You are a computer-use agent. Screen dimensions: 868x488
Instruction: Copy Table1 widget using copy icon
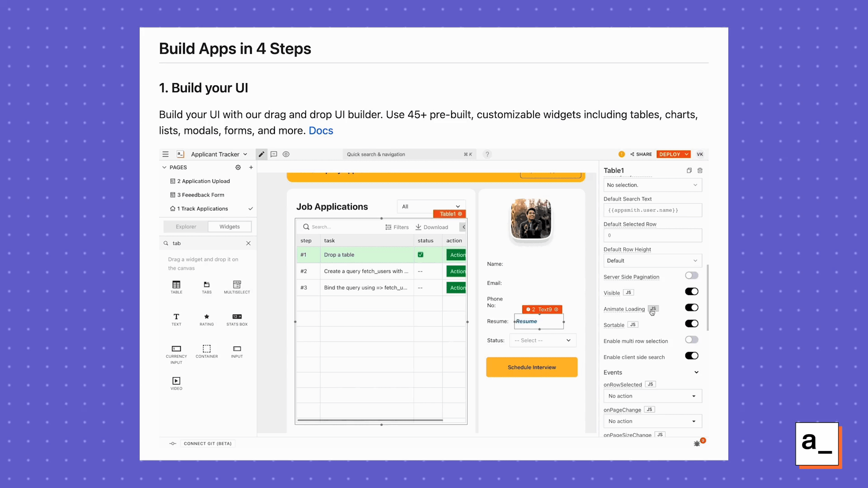click(x=689, y=170)
